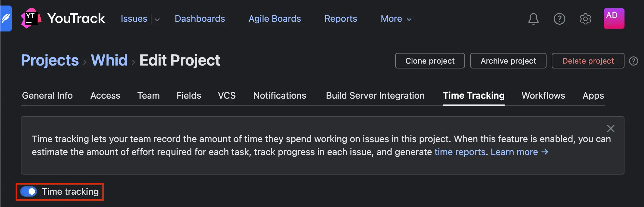Screen dimensions: 644x207
Task: Go to Issues
Action: pos(134,19)
